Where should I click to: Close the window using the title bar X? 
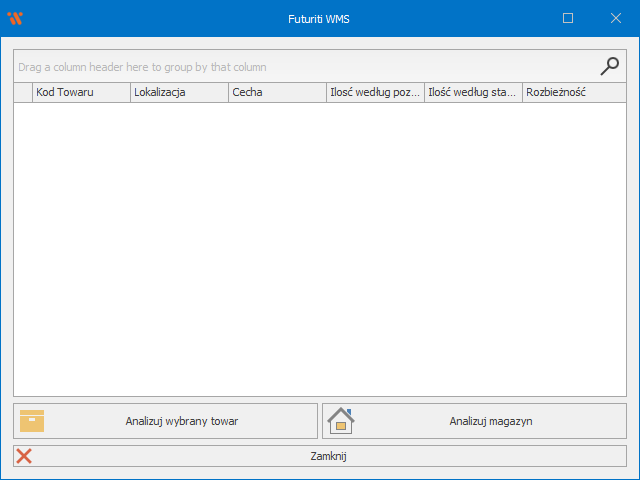[x=616, y=18]
